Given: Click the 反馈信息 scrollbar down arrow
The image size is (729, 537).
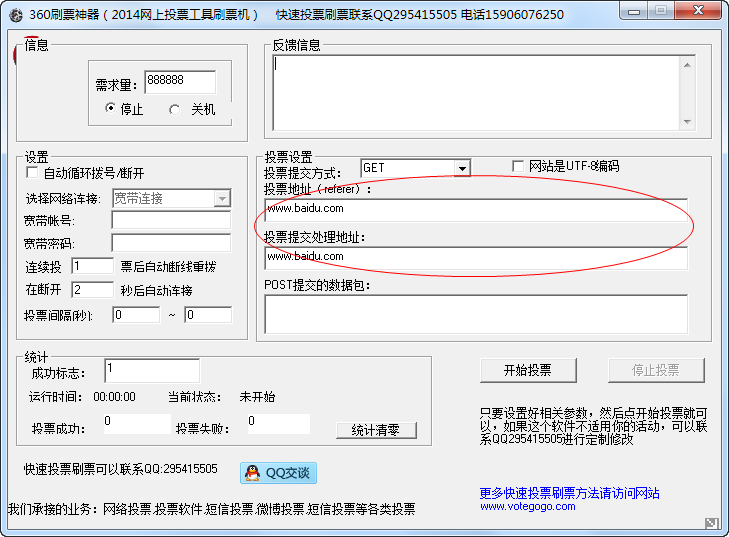Looking at the screenshot, I should (687, 122).
